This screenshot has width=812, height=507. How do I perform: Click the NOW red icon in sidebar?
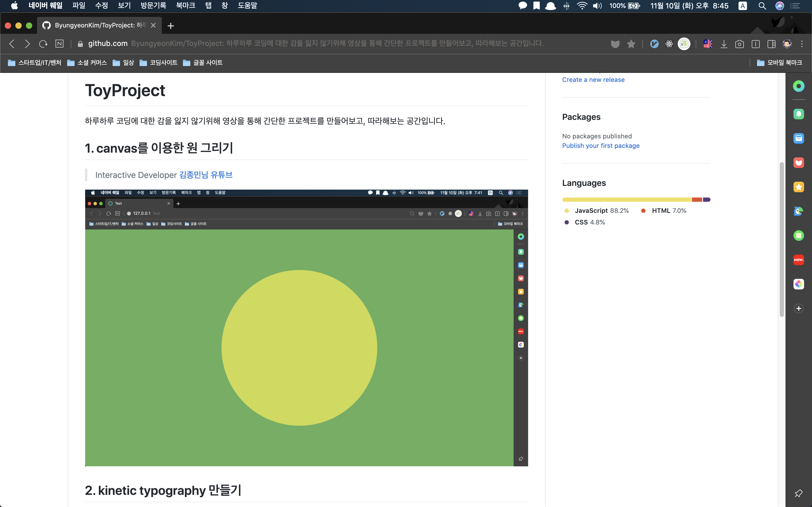pos(798,260)
